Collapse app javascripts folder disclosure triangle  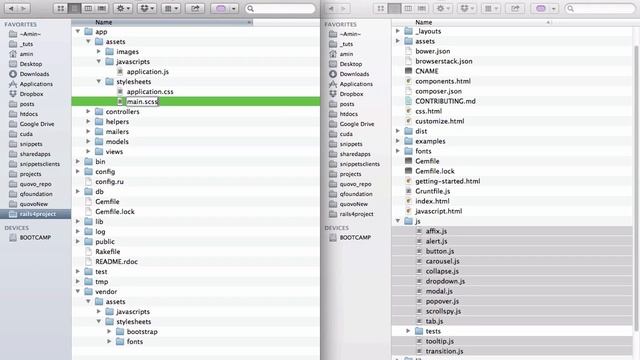pos(98,61)
